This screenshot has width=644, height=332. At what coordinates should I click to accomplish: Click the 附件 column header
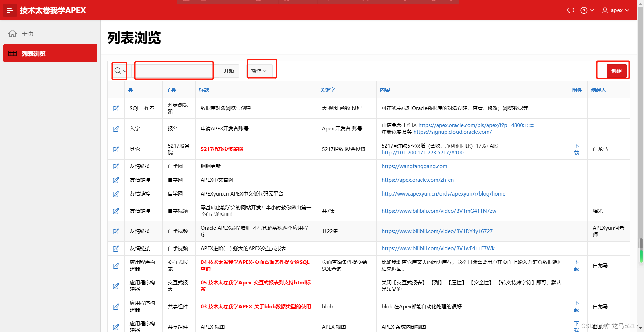click(577, 90)
